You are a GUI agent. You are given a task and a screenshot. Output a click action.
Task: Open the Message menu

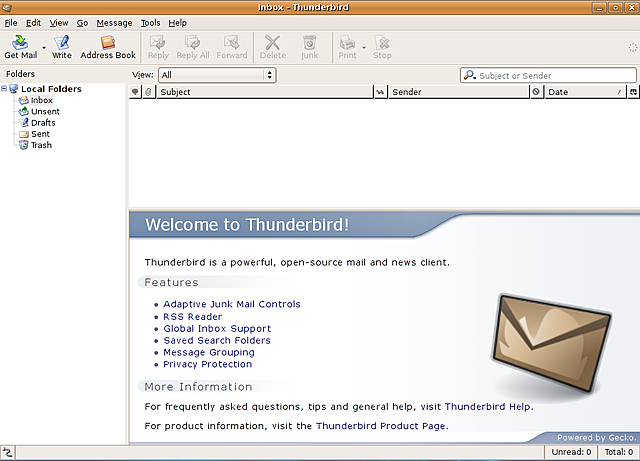[x=114, y=23]
